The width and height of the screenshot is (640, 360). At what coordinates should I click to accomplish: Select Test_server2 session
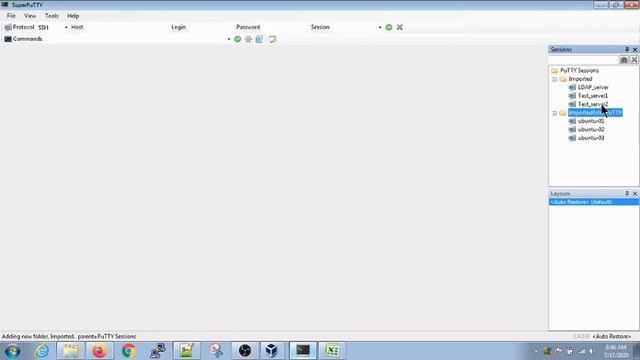click(x=593, y=104)
